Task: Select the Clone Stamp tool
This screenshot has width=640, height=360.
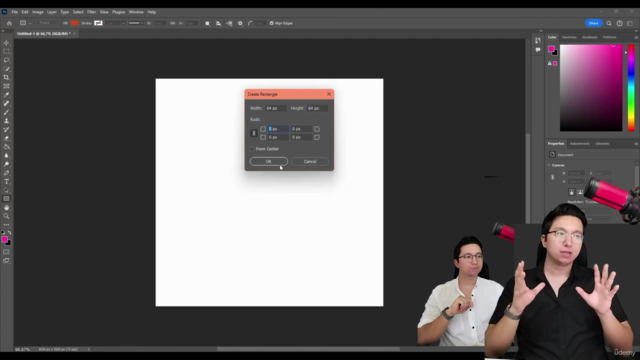Action: (6, 121)
